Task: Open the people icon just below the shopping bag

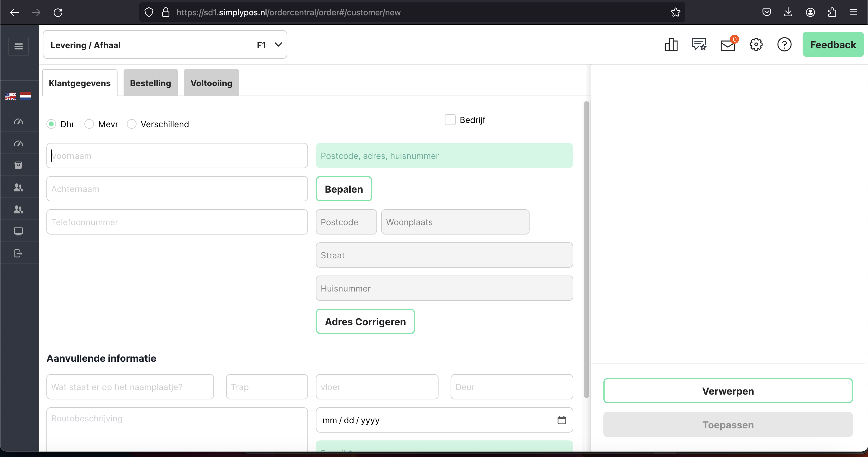Action: [18, 188]
